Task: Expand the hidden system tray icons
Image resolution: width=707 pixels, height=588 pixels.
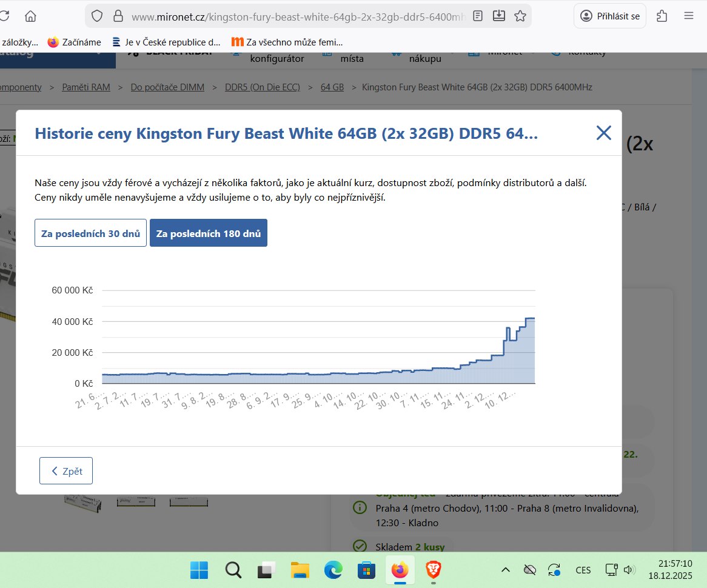Action: coord(505,570)
